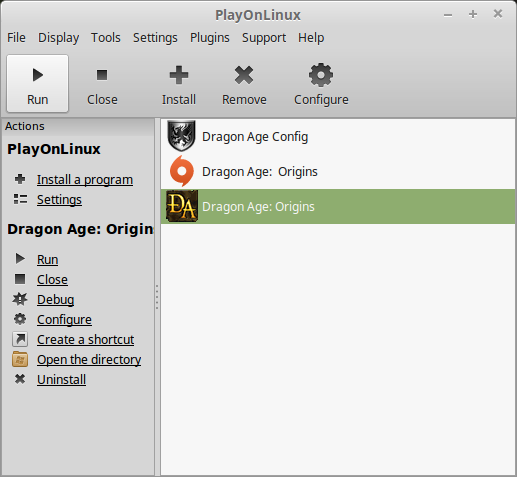This screenshot has width=517, height=477.
Task: Follow the Install a program link
Action: [x=85, y=180]
